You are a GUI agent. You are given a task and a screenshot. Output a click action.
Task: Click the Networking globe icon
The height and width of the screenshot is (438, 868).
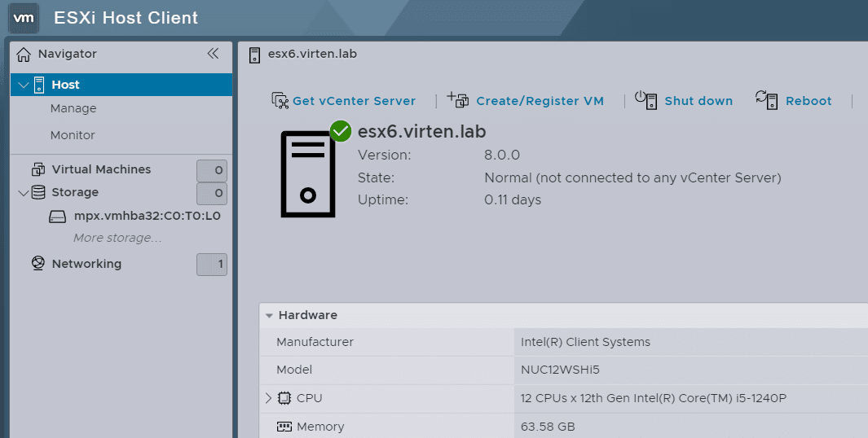click(38, 263)
